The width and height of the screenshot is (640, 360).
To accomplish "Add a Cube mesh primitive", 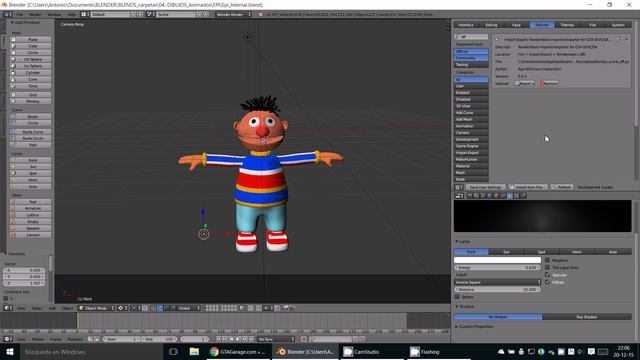I will (x=31, y=46).
